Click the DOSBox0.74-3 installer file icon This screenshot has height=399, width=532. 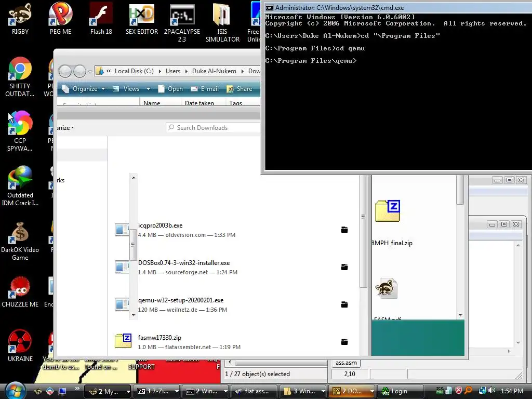click(x=122, y=267)
